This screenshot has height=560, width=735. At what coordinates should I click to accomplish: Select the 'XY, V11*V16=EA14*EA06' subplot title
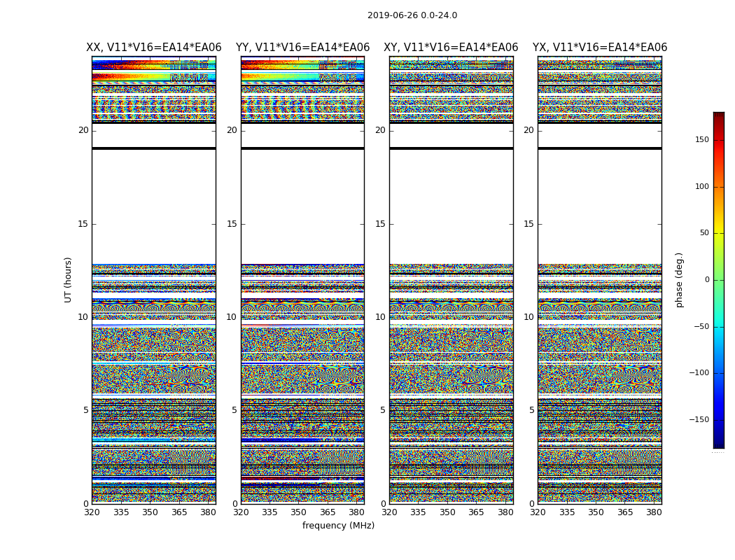pyautogui.click(x=451, y=48)
